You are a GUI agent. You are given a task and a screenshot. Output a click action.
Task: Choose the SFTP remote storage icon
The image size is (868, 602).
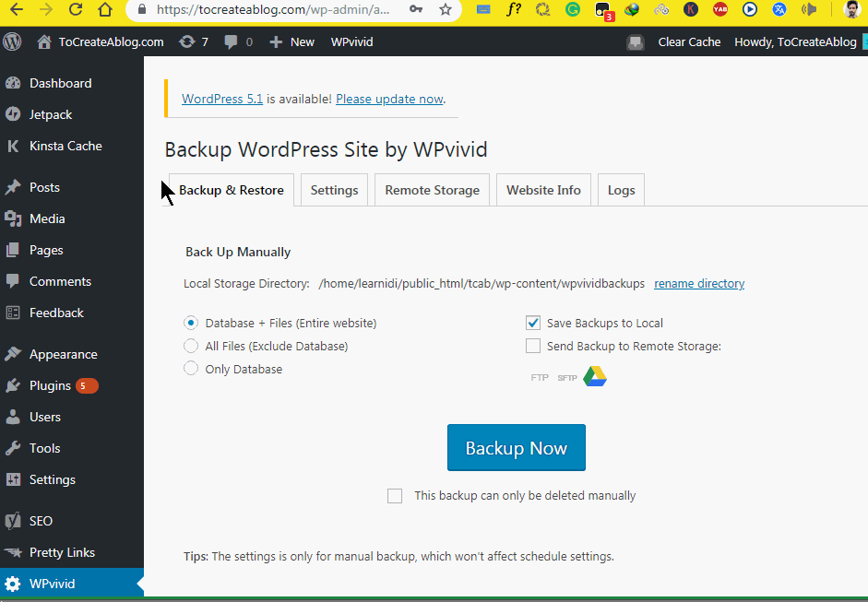[x=567, y=378]
